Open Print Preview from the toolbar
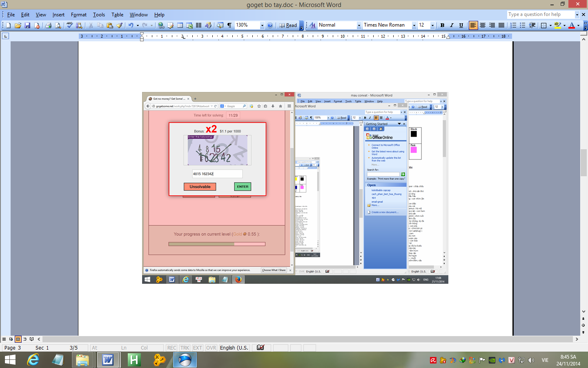This screenshot has width=588, height=368. (x=58, y=25)
